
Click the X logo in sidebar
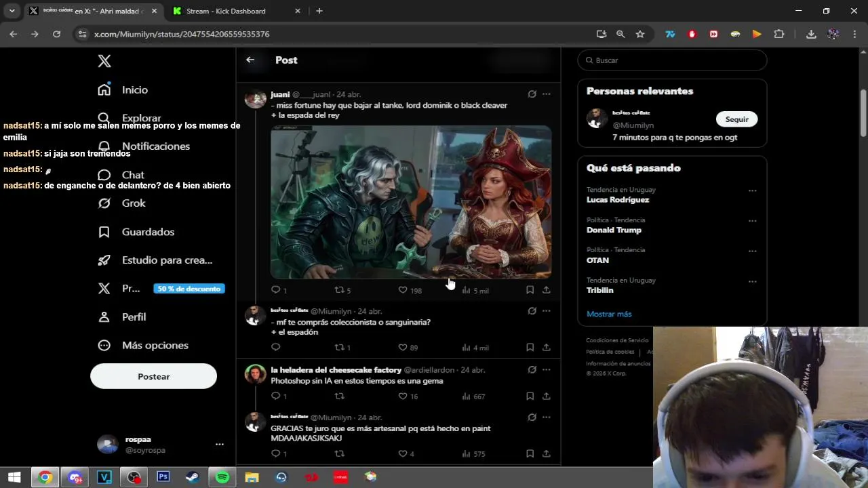104,61
